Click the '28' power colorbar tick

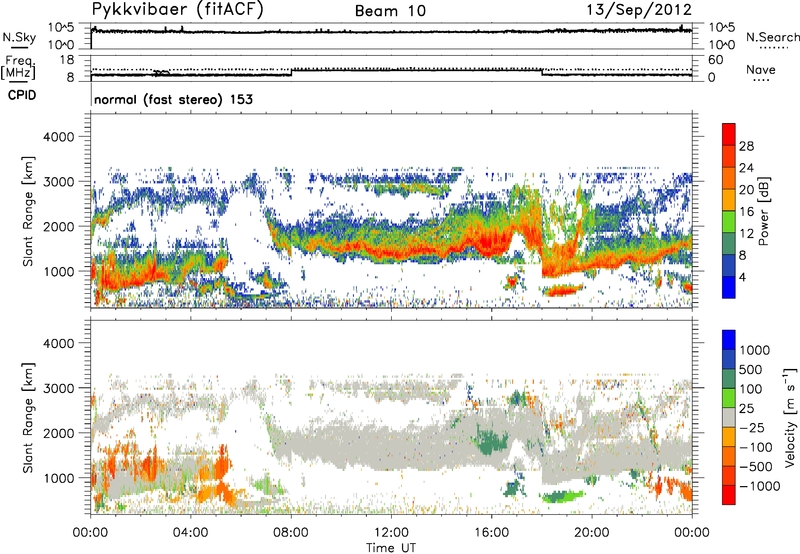click(746, 146)
